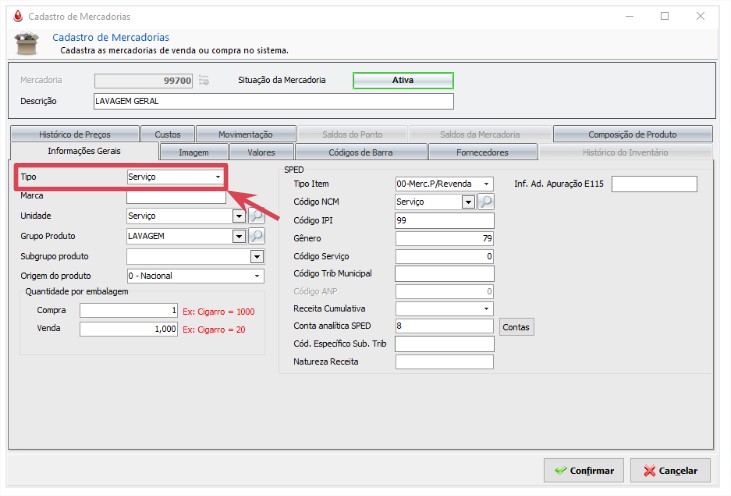Toggle the Ativa status button
Screen dimensions: 731x496
(403, 80)
